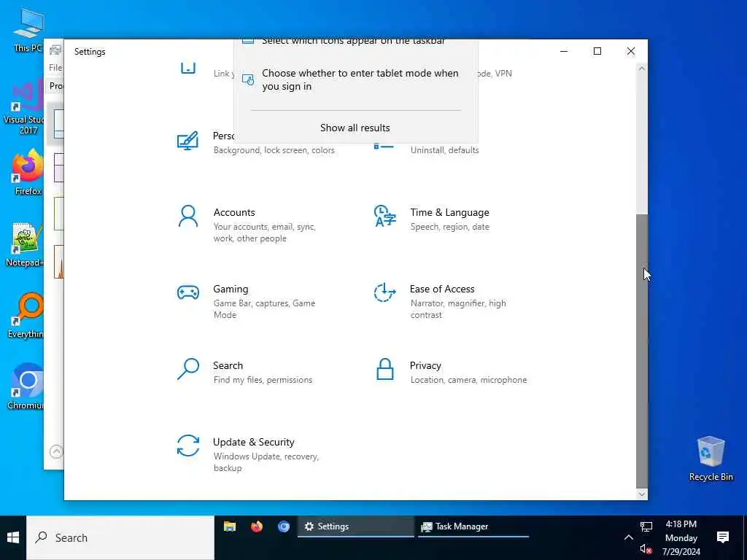The width and height of the screenshot is (747, 560).
Task: Open Firefox desktop shortcut
Action: click(x=28, y=172)
